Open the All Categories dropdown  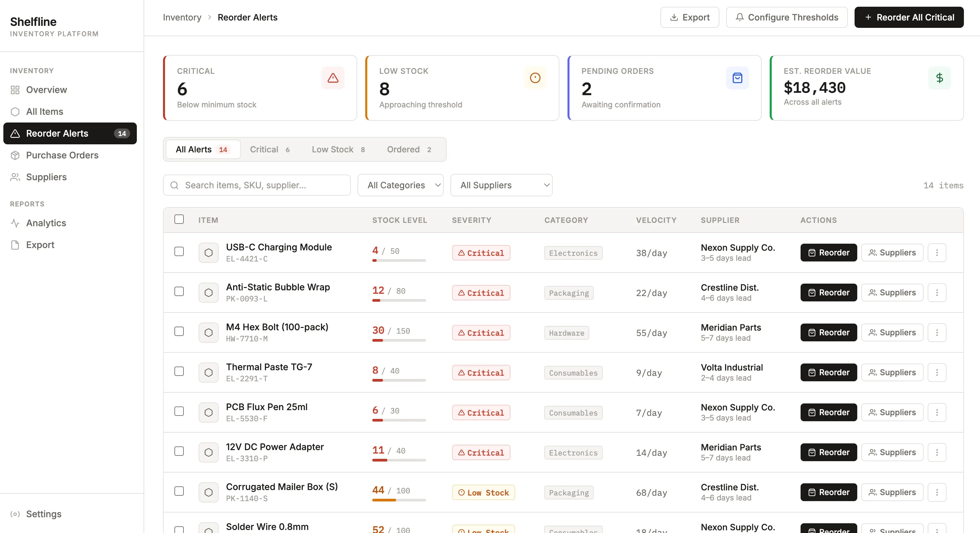(x=400, y=185)
